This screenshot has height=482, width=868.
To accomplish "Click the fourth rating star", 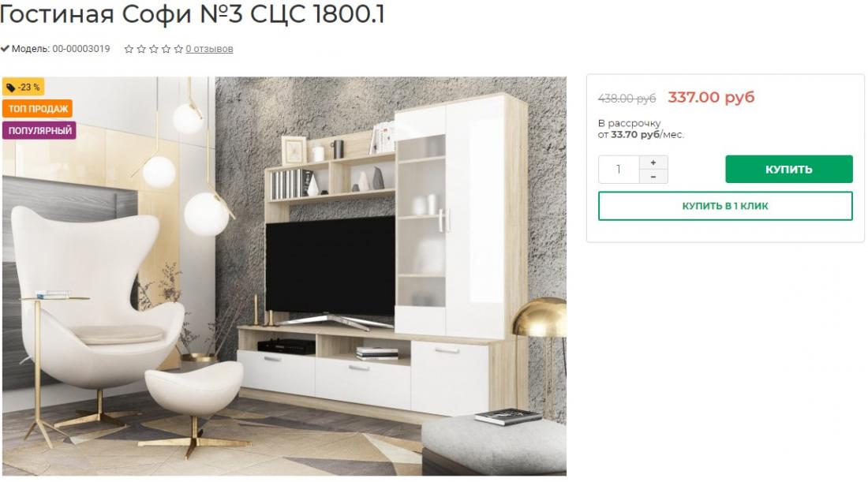I will 166,49.
